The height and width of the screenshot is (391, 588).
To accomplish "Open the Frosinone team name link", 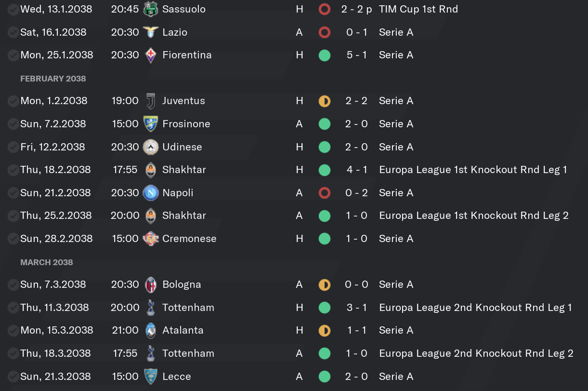I will coord(186,124).
